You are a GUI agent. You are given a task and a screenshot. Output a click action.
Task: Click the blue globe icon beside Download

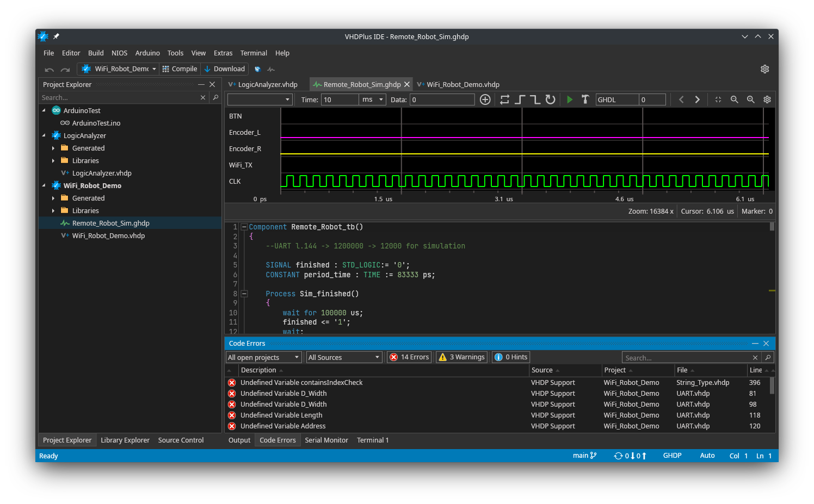point(257,69)
